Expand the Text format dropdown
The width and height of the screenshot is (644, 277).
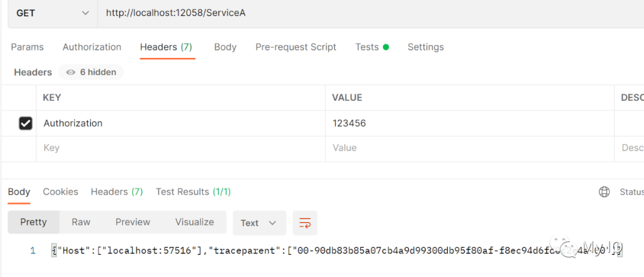point(259,223)
